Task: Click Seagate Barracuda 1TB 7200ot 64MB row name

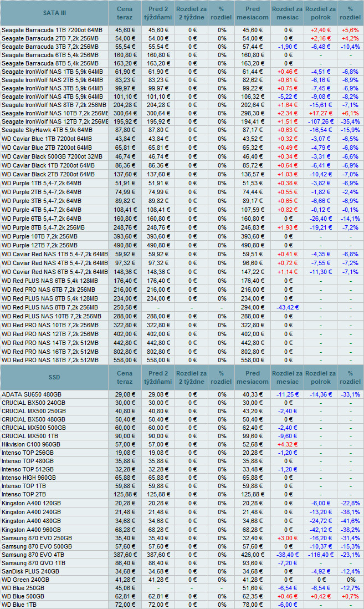Action: pos(52,30)
